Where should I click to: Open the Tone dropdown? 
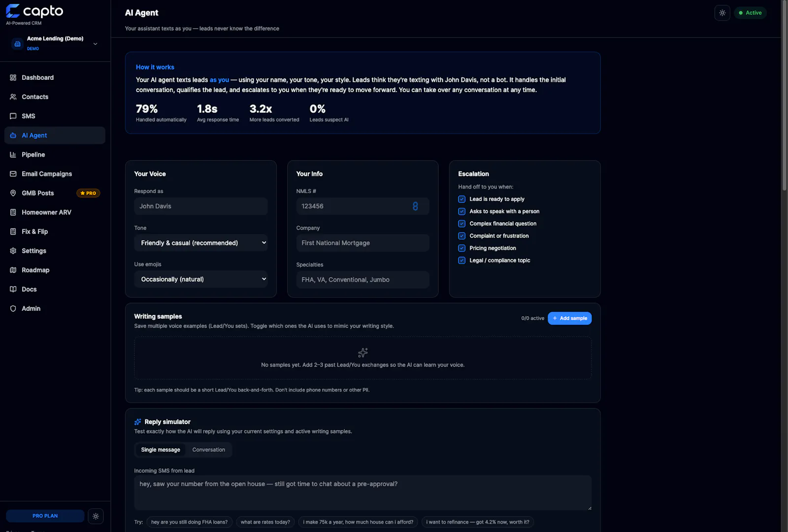click(x=201, y=243)
